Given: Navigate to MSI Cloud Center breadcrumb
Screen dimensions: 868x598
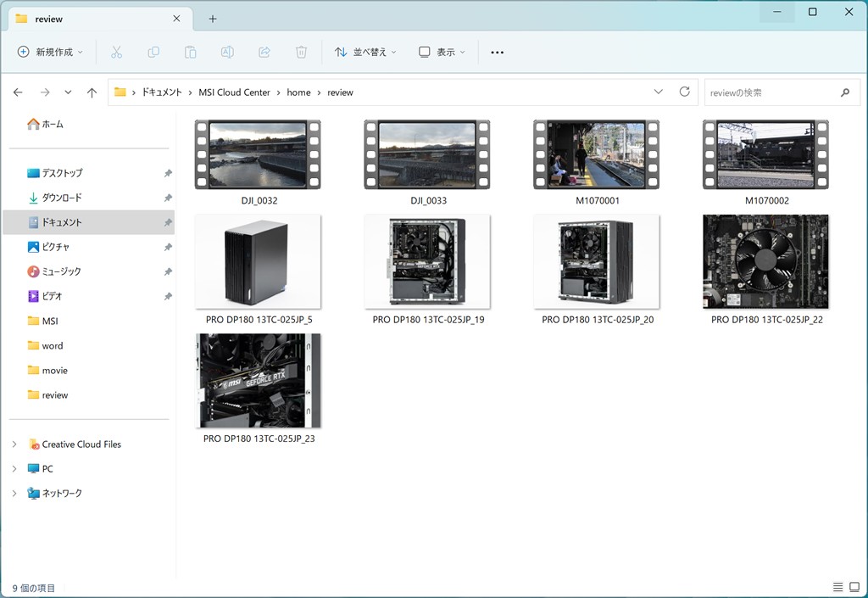Looking at the screenshot, I should tap(234, 92).
